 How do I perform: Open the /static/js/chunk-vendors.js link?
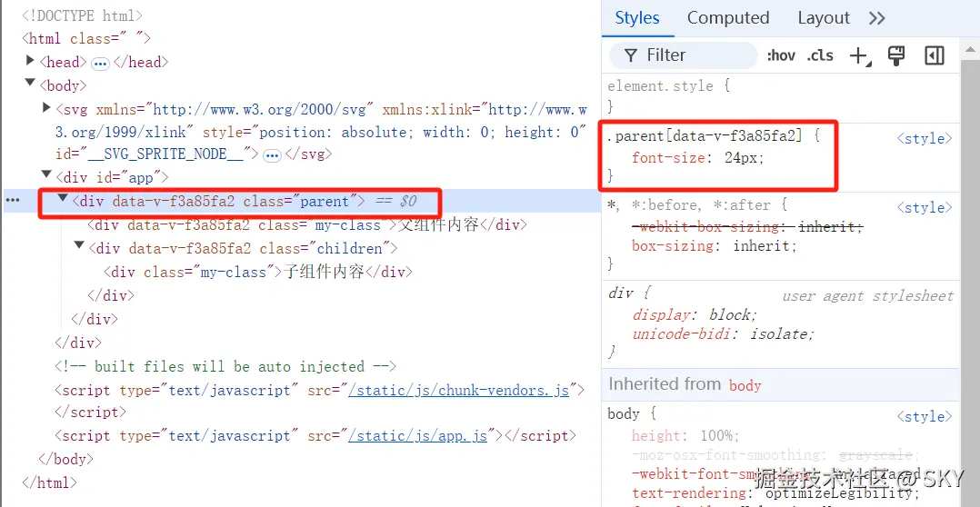coord(459,390)
